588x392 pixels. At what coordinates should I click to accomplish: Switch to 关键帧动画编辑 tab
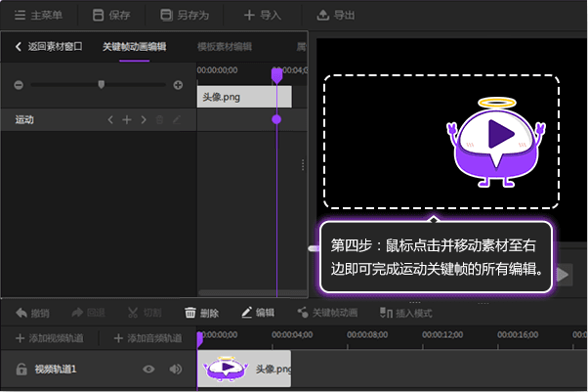134,46
